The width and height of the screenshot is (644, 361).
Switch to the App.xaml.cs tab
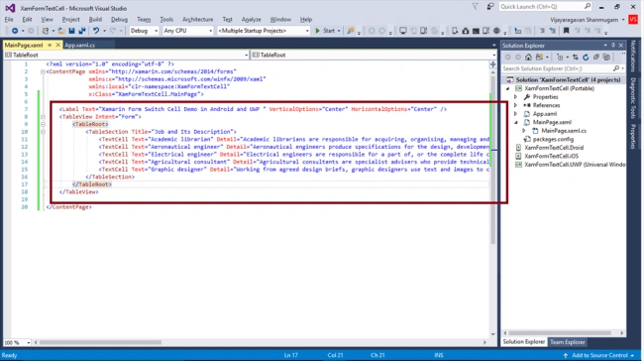(79, 46)
